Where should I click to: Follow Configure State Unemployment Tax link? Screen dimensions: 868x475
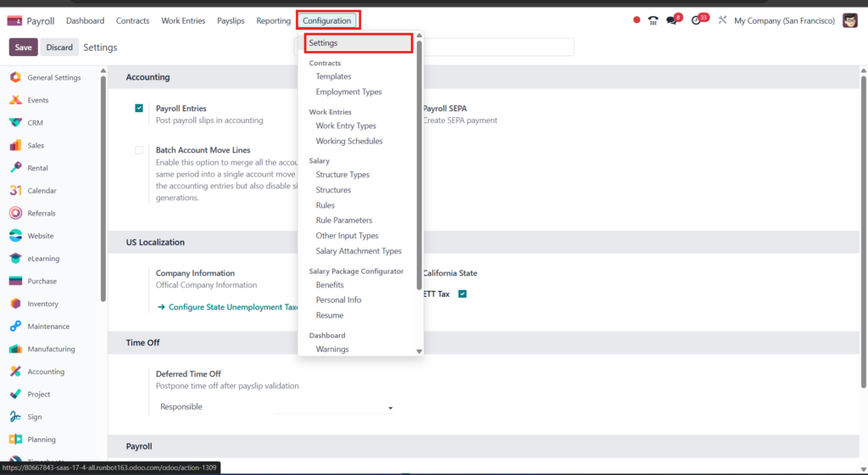pyautogui.click(x=228, y=307)
